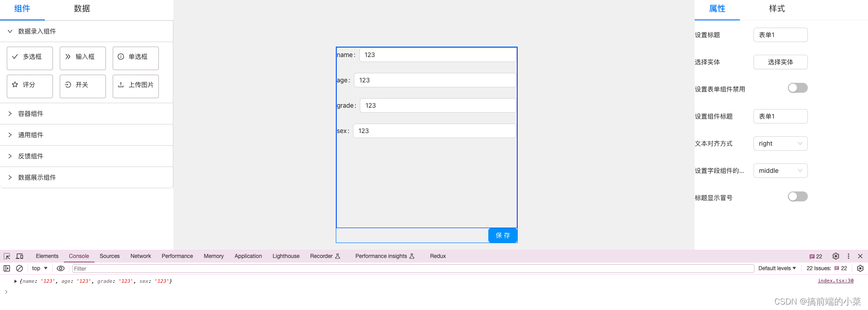
Task: Open the Memory DevTools tab
Action: [x=214, y=256]
